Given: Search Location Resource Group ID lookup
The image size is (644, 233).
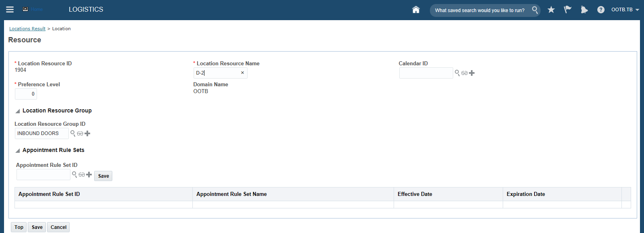Looking at the screenshot, I should click(x=73, y=133).
